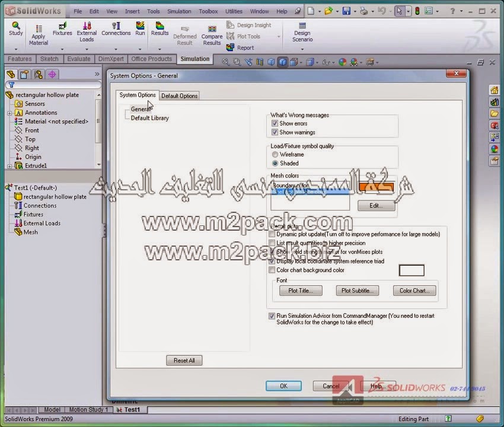Click the Open file folder icon
Screen dimensions: 504x427
pyautogui.click(x=328, y=11)
